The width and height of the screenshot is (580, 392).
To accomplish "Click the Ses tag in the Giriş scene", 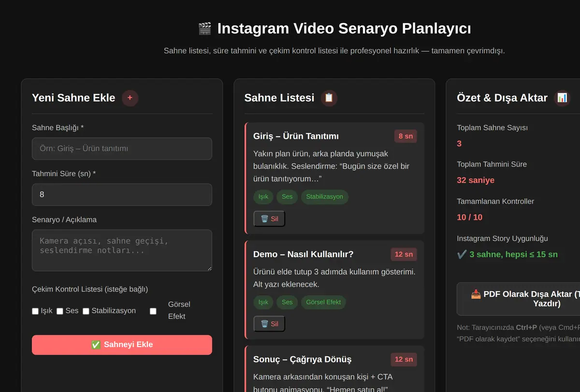I will click(287, 197).
